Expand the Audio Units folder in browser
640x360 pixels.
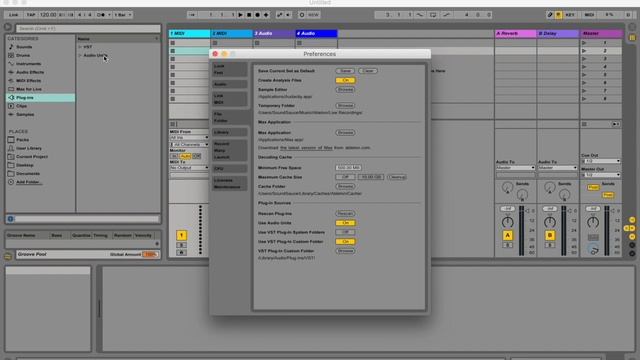80,55
